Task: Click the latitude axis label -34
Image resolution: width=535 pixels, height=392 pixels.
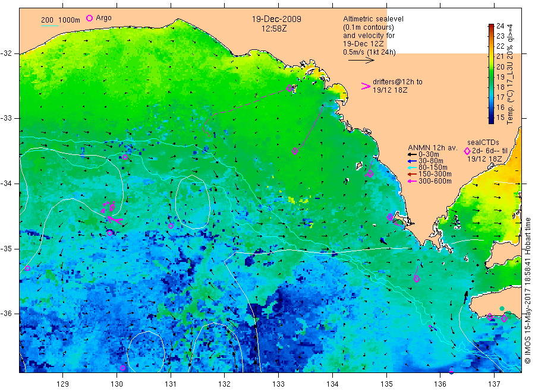Action: click(6, 184)
